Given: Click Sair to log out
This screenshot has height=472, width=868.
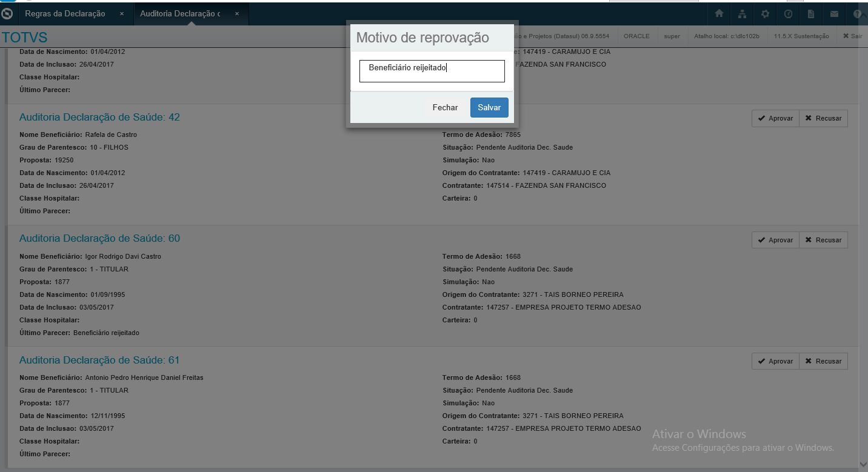Looking at the screenshot, I should pyautogui.click(x=852, y=36).
